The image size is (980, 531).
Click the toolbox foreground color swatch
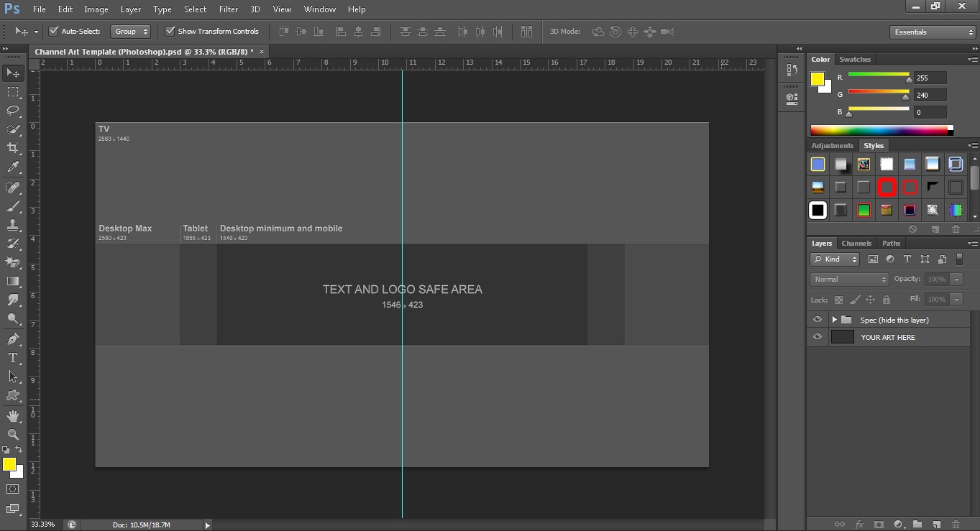click(x=9, y=464)
